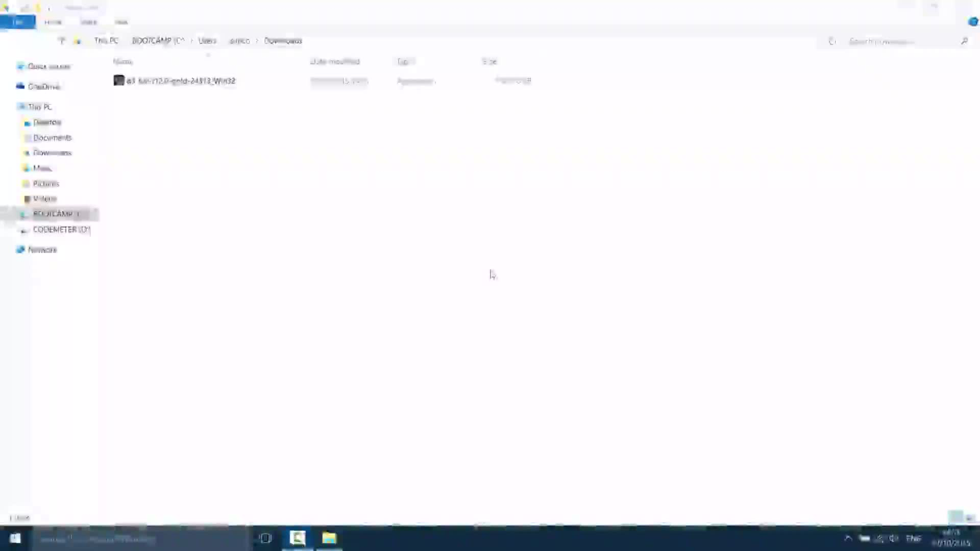Switch to the View ribbon tab
The width and height of the screenshot is (980, 551).
(121, 22)
